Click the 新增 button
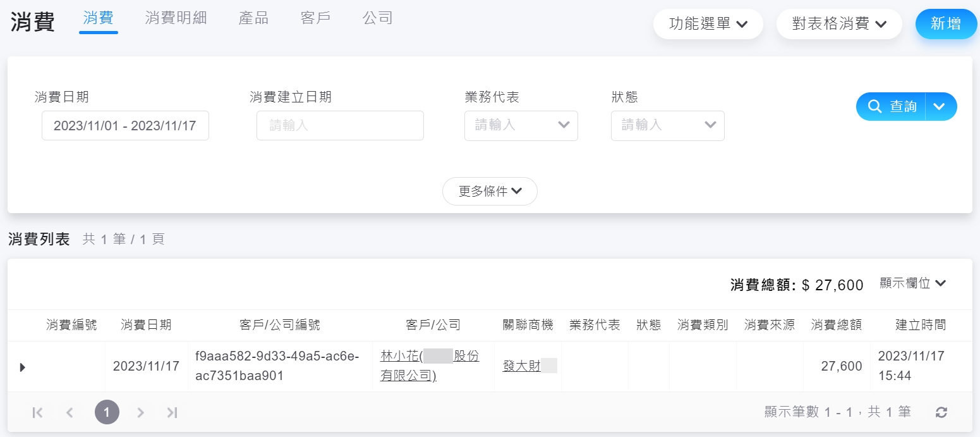Screen dimensions: 980x437 (945, 24)
